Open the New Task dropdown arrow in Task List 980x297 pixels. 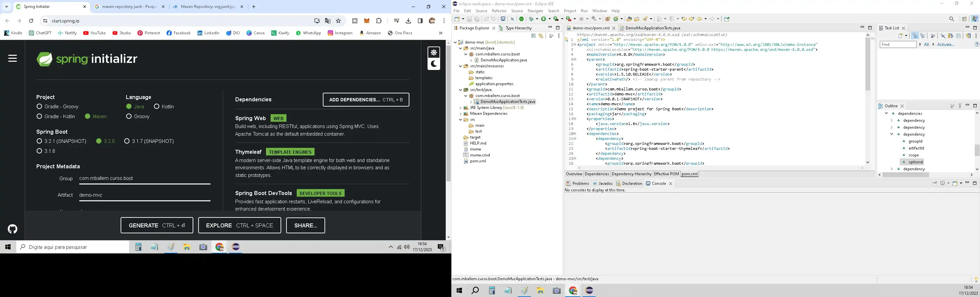pyautogui.click(x=906, y=36)
